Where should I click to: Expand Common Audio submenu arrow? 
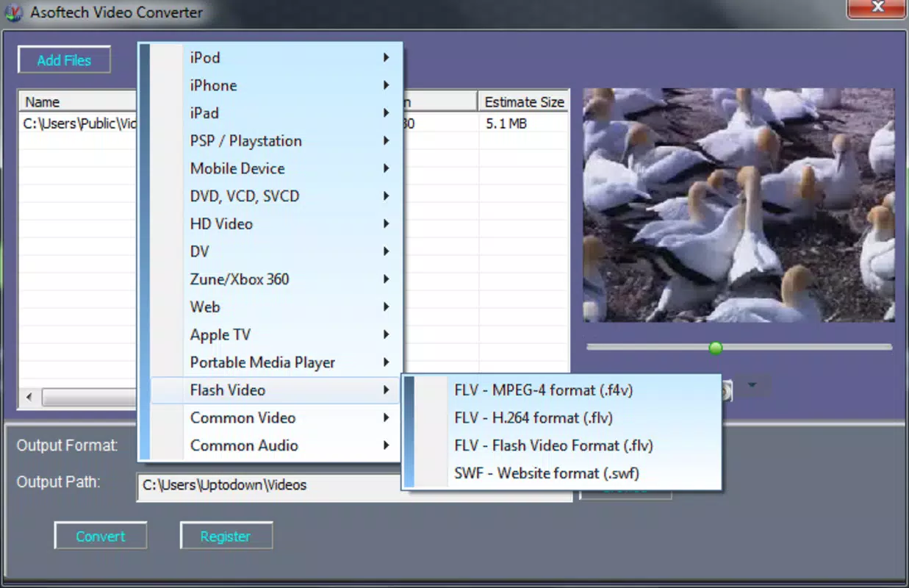click(386, 445)
